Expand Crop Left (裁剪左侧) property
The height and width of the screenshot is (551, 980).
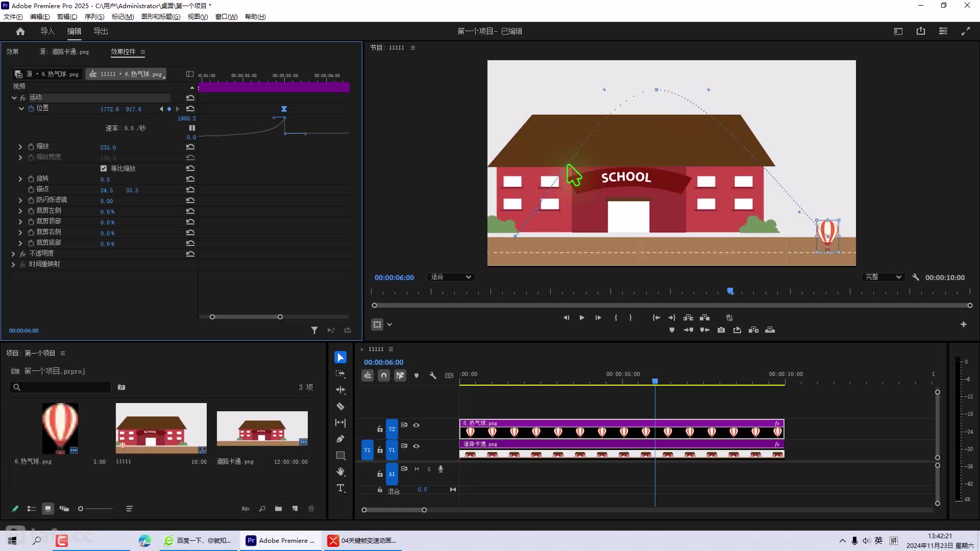[20, 211]
